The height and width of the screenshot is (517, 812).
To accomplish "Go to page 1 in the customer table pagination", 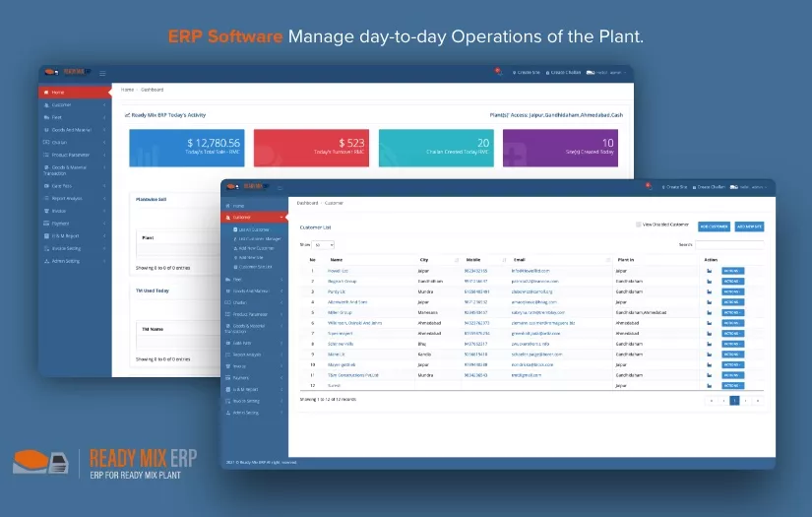I will (x=734, y=401).
